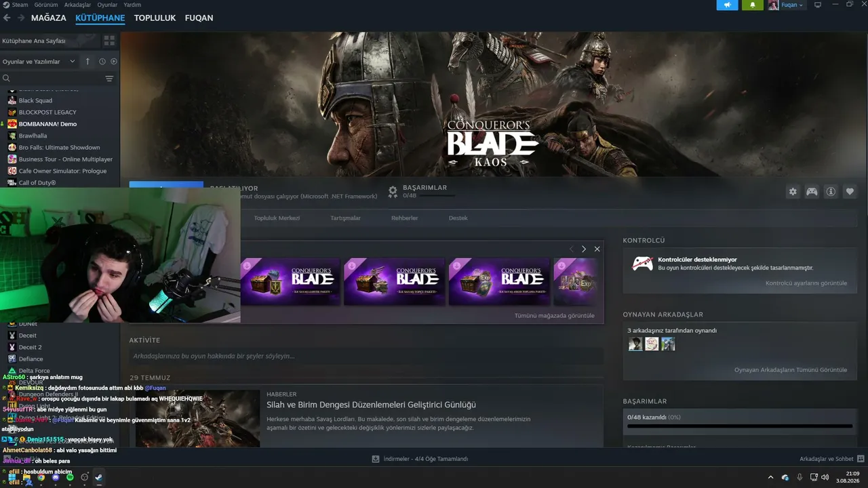Click the activity comment input field

[366, 356]
